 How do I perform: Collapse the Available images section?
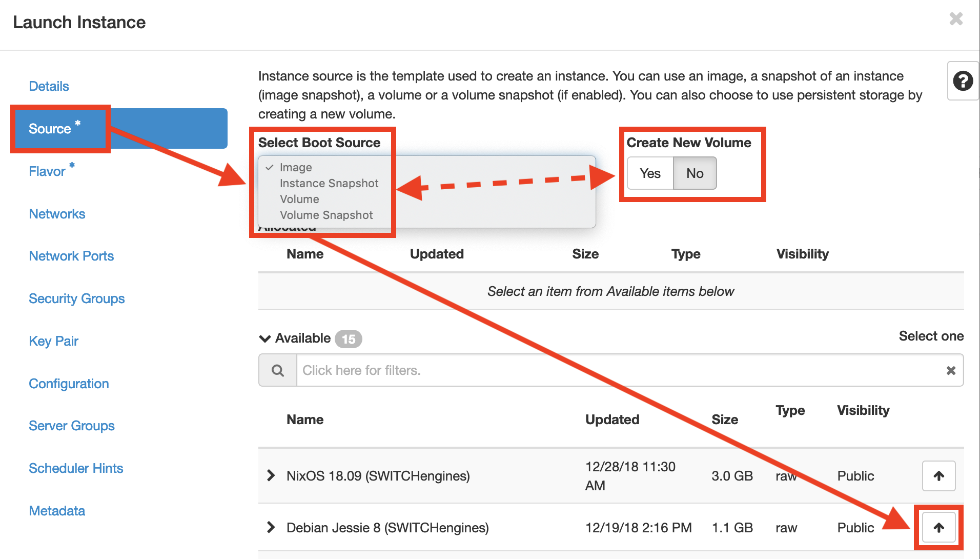264,338
